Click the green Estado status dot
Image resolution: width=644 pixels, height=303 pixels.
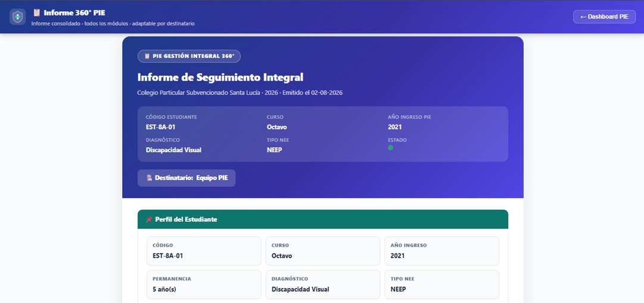pyautogui.click(x=391, y=148)
